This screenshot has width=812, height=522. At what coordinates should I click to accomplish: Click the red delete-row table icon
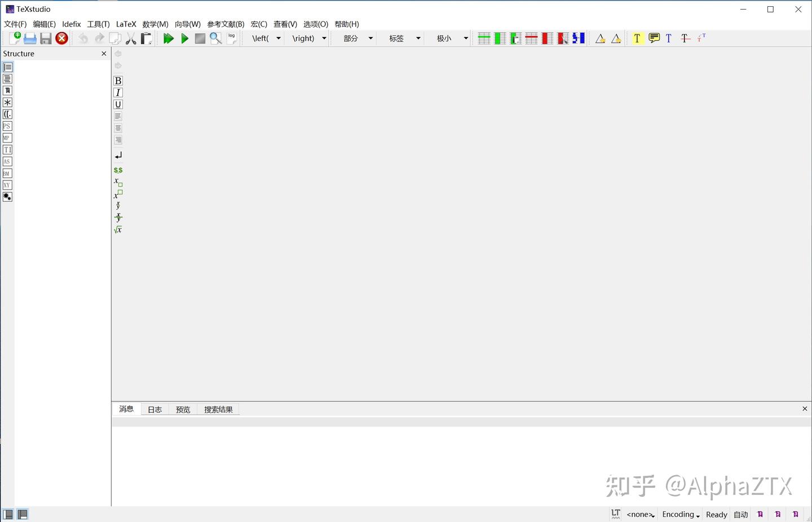pyautogui.click(x=531, y=38)
